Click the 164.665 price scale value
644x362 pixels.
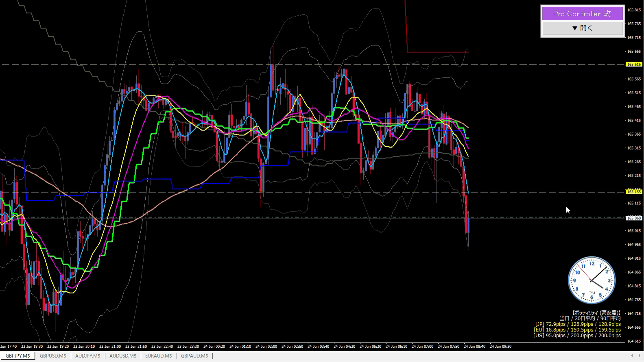(634, 327)
